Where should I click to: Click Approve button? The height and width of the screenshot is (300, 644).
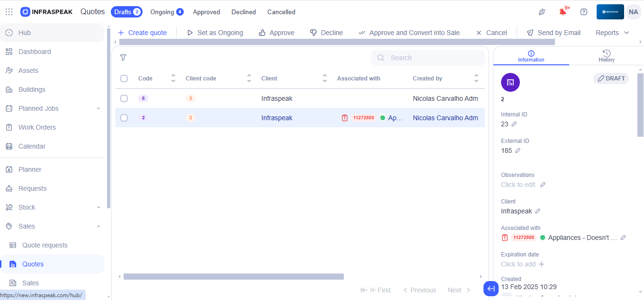(x=277, y=33)
